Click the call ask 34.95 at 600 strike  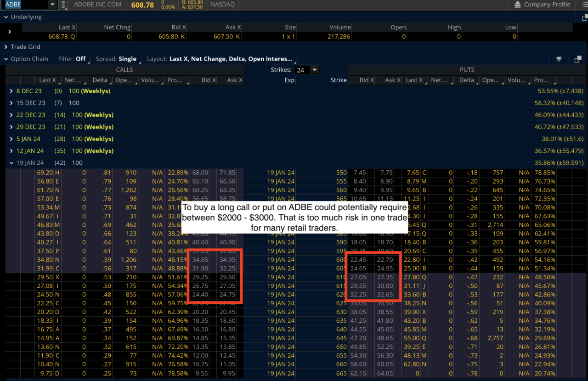click(x=227, y=260)
